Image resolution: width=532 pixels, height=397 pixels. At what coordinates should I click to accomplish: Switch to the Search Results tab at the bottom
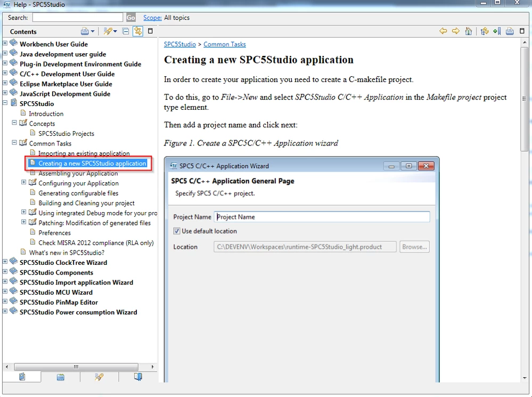99,377
